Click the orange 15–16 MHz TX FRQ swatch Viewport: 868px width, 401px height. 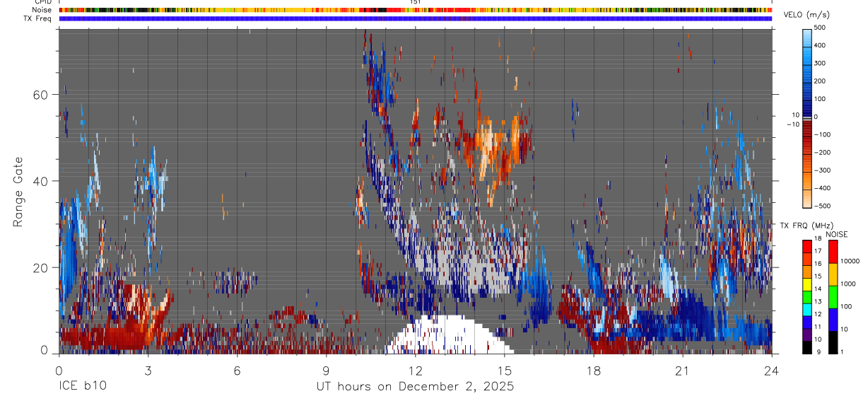click(x=807, y=271)
